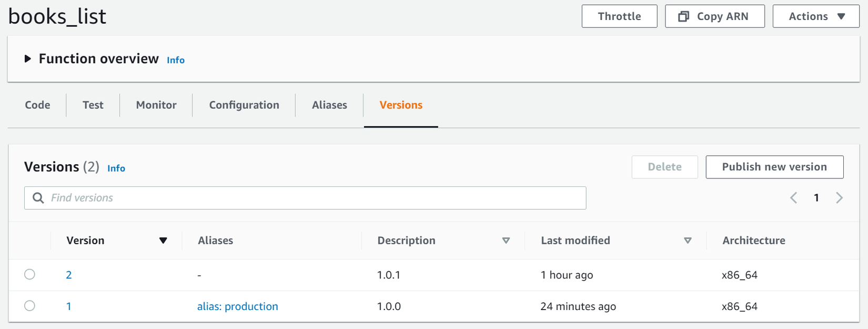This screenshot has width=868, height=329.
Task: Select radio button for version 2
Action: [30, 274]
